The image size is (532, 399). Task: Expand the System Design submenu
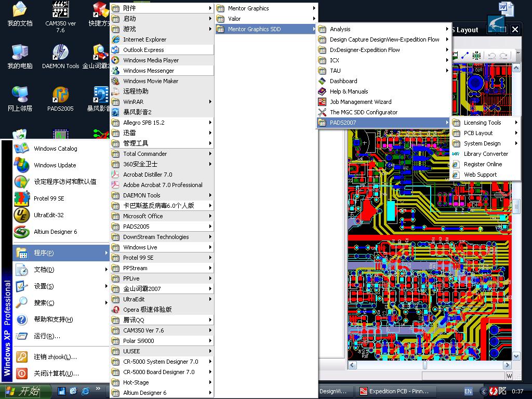pyautogui.click(x=485, y=143)
